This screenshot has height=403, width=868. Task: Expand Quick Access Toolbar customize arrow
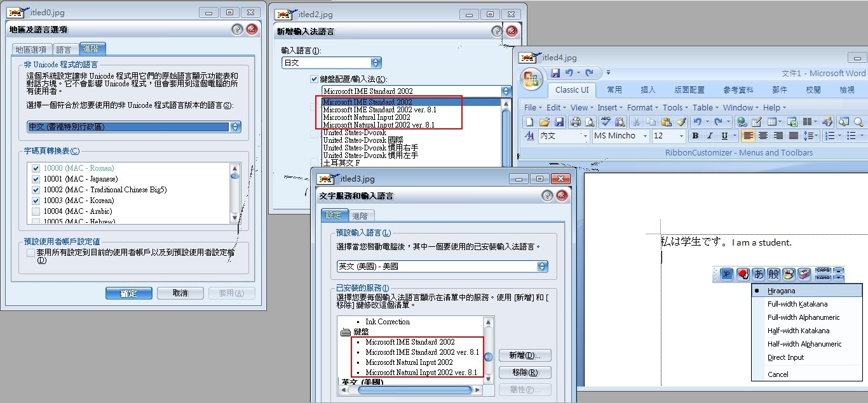click(x=608, y=73)
